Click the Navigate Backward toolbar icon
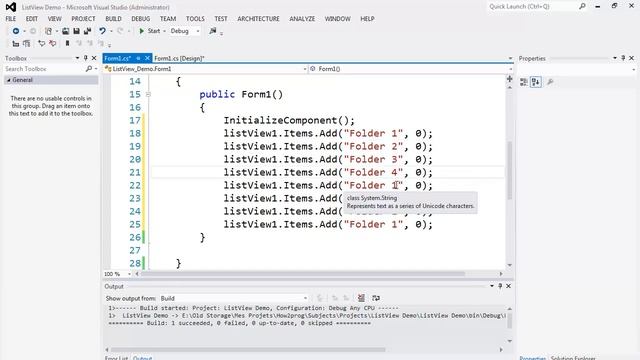 (x=16, y=31)
